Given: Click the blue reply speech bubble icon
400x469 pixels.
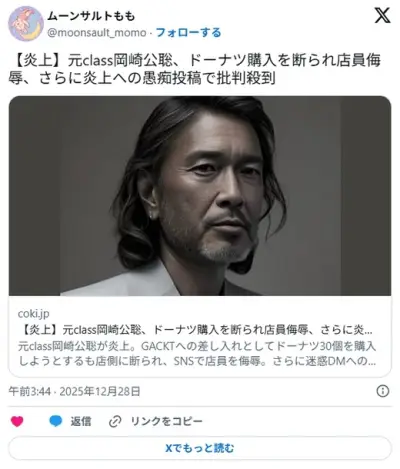Looking at the screenshot, I should point(56,421).
